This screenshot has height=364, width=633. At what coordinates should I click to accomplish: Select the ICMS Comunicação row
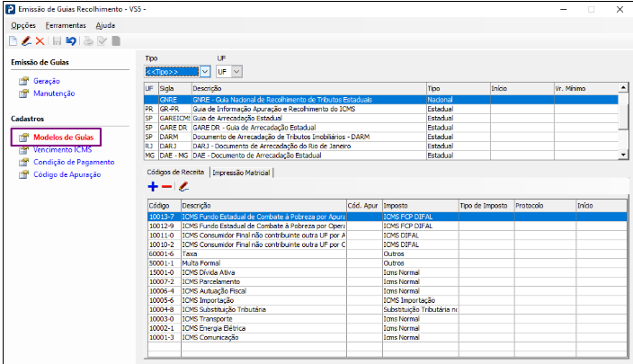click(x=388, y=337)
